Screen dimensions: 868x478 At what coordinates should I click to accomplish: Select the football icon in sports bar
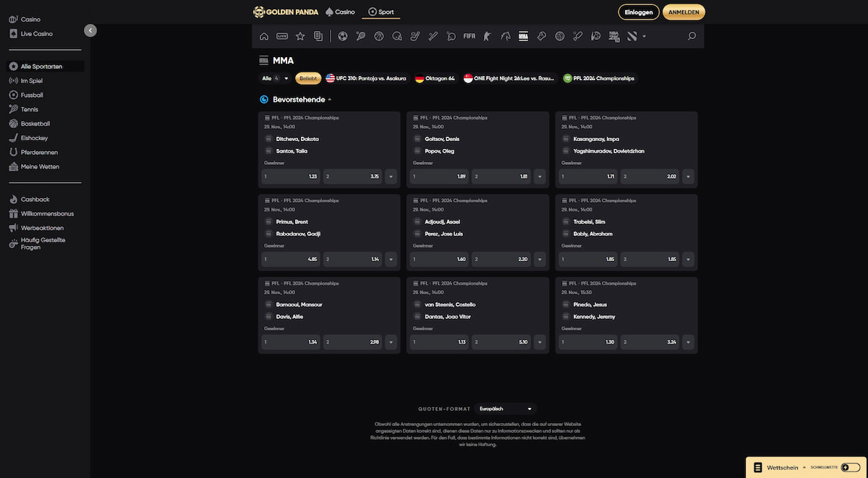coord(343,36)
